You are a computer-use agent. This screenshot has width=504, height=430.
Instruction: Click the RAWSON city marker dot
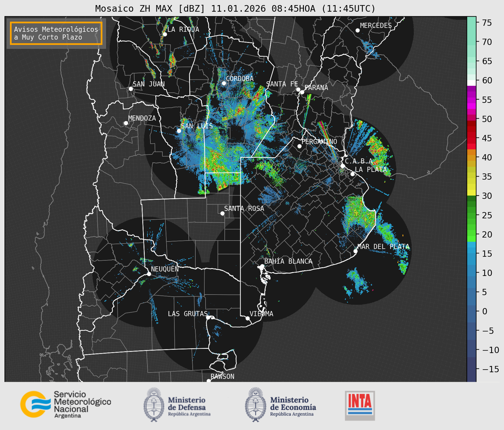209,381
